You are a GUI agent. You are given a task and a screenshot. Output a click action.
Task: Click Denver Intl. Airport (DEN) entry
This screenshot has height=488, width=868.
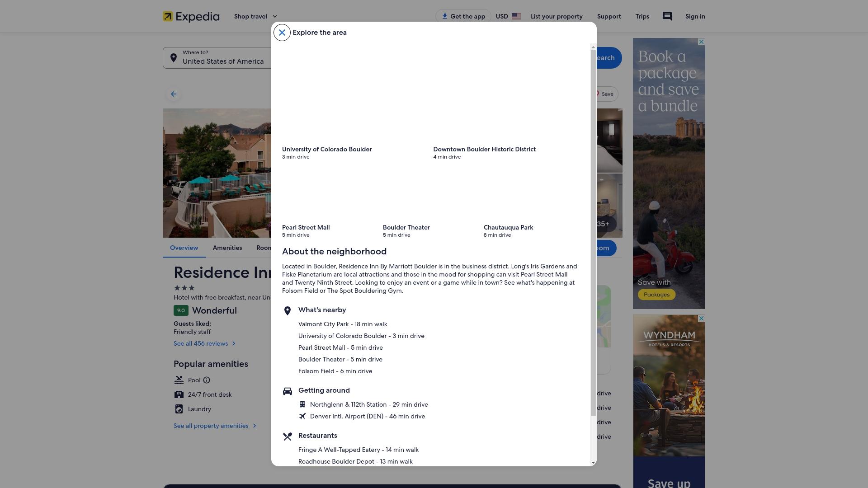point(368,416)
